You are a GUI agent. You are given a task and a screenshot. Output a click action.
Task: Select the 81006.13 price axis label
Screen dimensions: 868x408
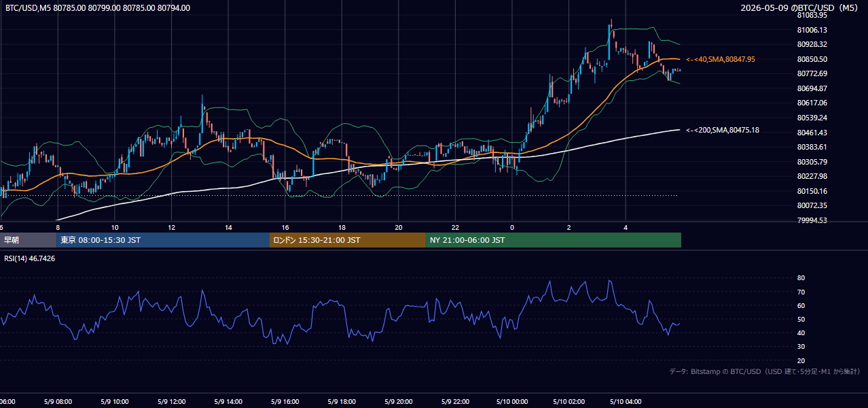point(812,30)
